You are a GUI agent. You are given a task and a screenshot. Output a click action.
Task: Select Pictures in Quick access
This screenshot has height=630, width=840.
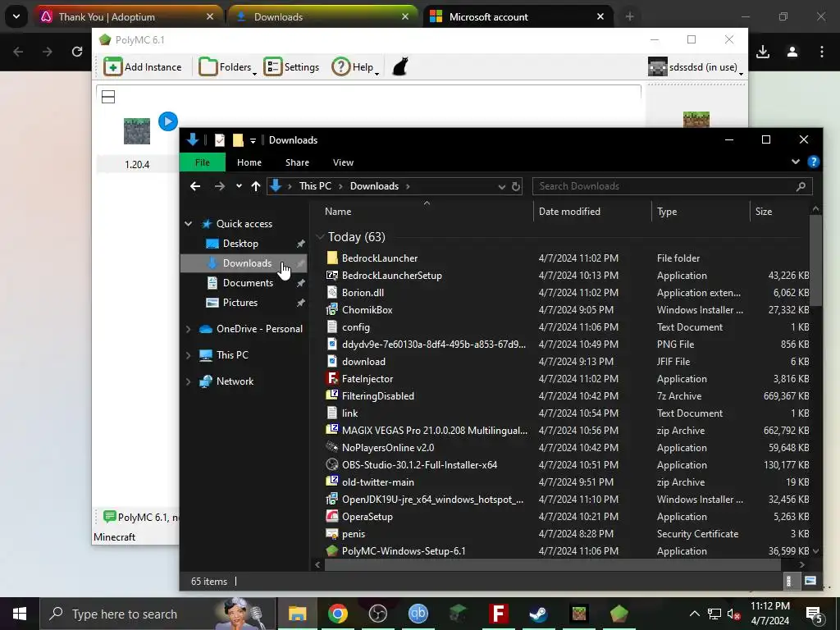240,303
